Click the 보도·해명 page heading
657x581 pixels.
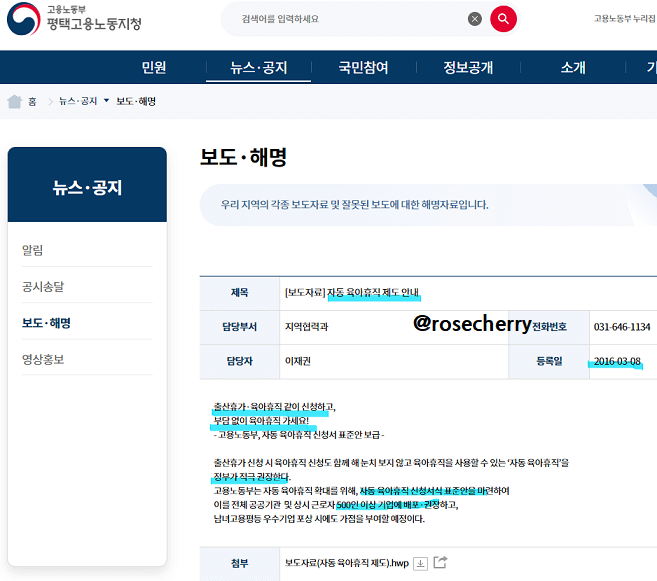[x=243, y=158]
